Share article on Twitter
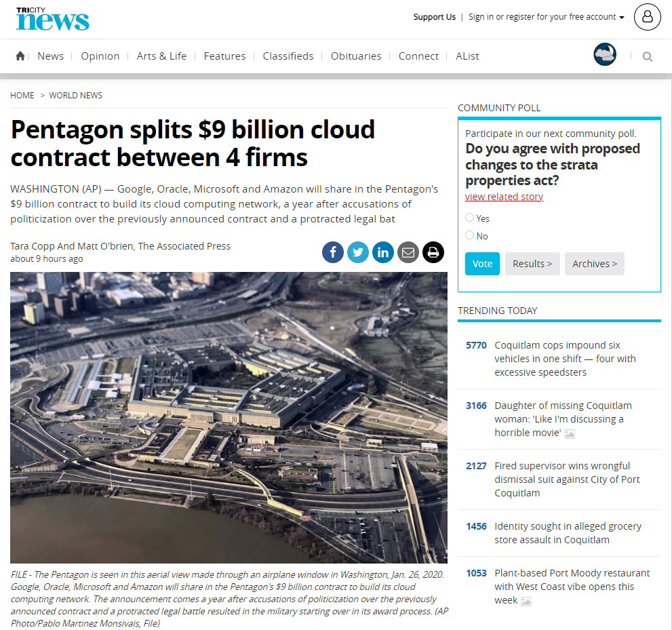This screenshot has width=672, height=630. 358,252
